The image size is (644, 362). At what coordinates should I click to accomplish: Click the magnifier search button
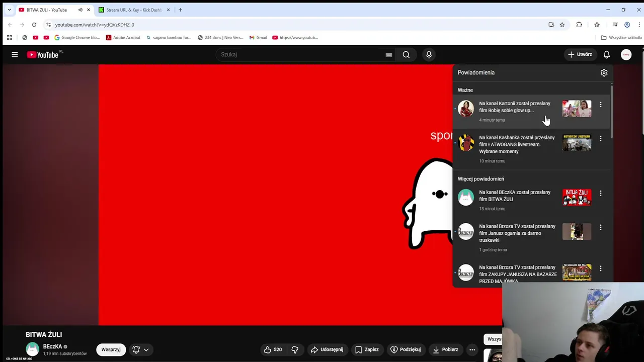406,54
